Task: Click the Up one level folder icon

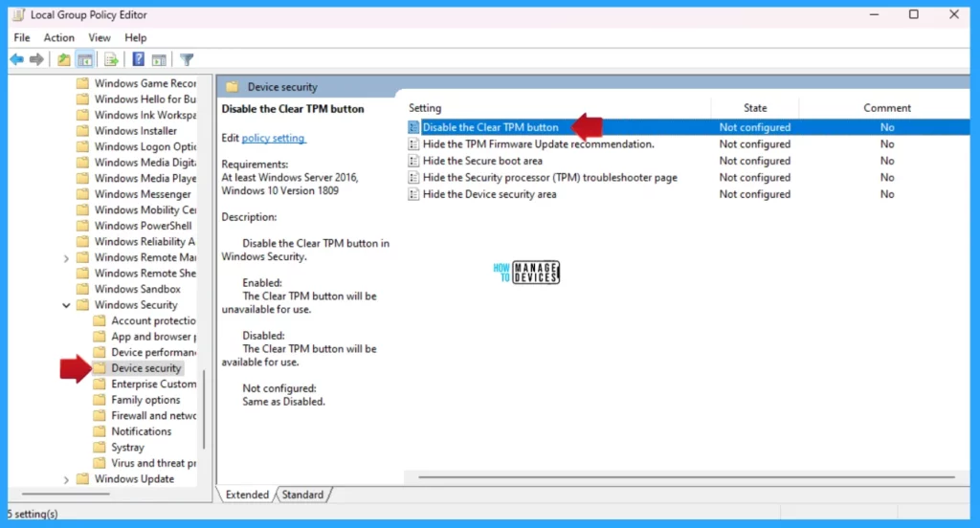Action: (64, 59)
